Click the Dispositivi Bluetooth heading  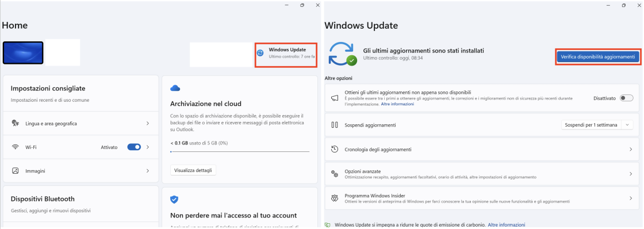(43, 199)
